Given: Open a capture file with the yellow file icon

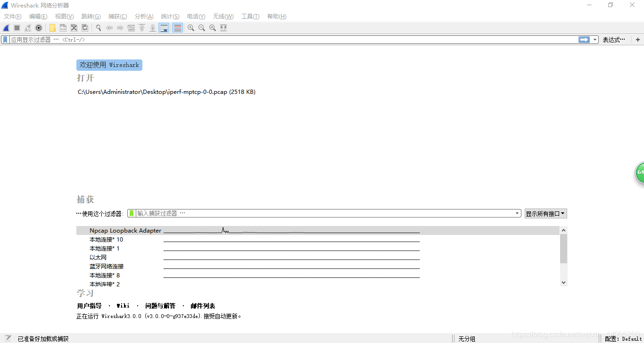Looking at the screenshot, I should [52, 28].
